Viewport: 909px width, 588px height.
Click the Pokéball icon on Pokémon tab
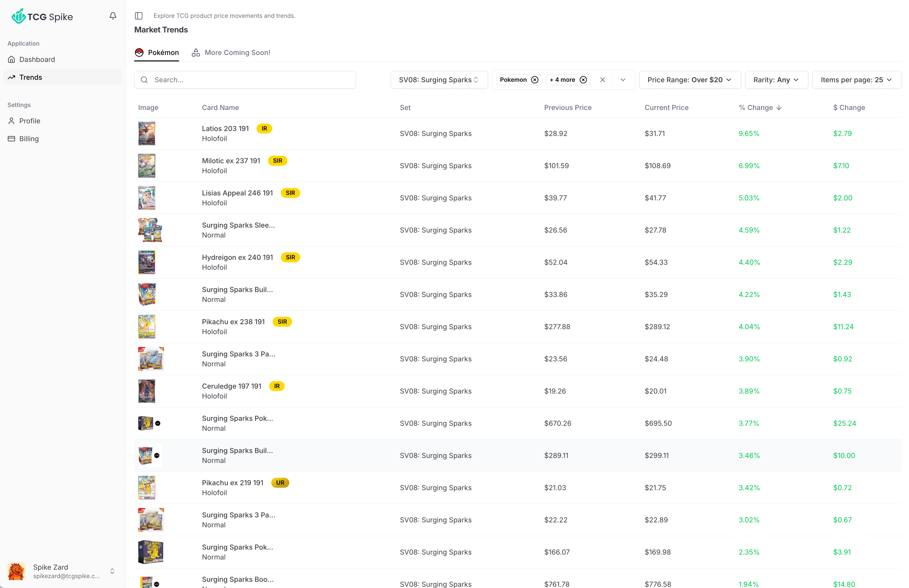pyautogui.click(x=139, y=53)
